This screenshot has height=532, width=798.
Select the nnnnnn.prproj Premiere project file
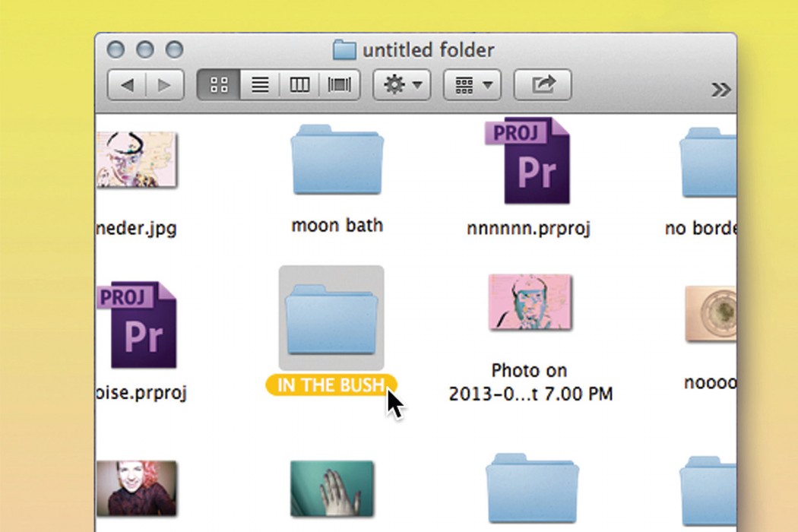pyautogui.click(x=529, y=163)
